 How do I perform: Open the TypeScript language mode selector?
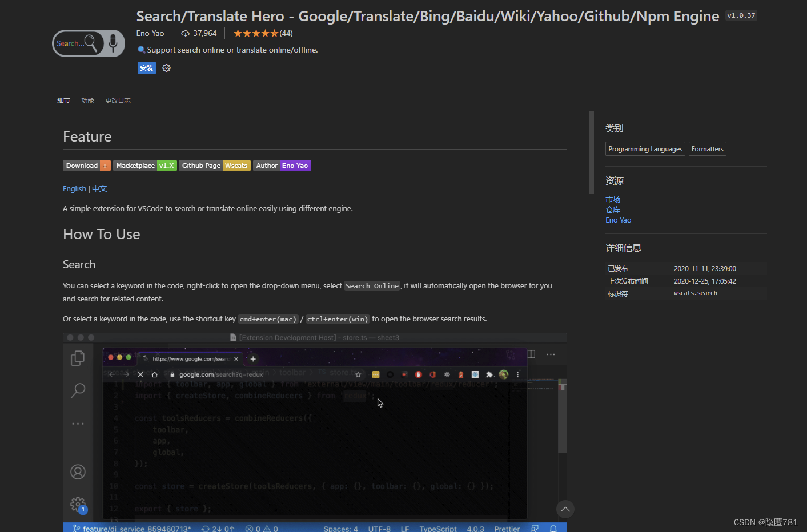click(x=437, y=528)
